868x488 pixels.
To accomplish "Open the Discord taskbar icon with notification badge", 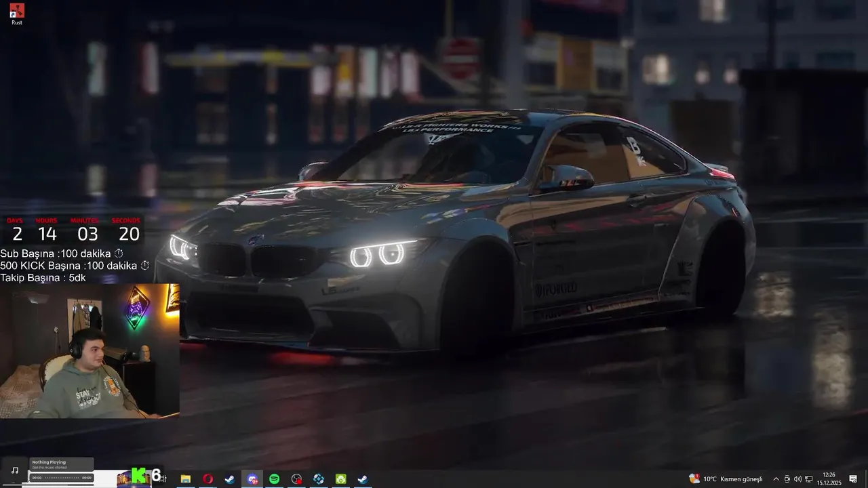I will [x=252, y=479].
